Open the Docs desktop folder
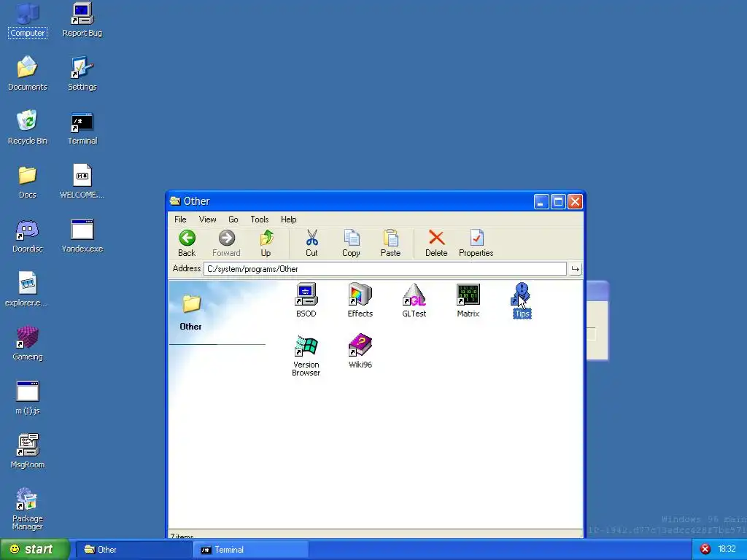 pos(27,182)
